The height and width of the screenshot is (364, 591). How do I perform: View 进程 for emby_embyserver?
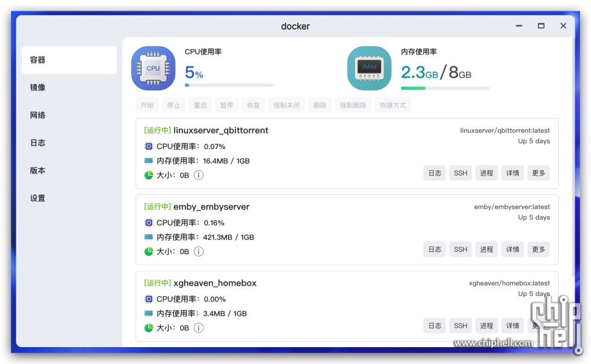[x=487, y=249]
